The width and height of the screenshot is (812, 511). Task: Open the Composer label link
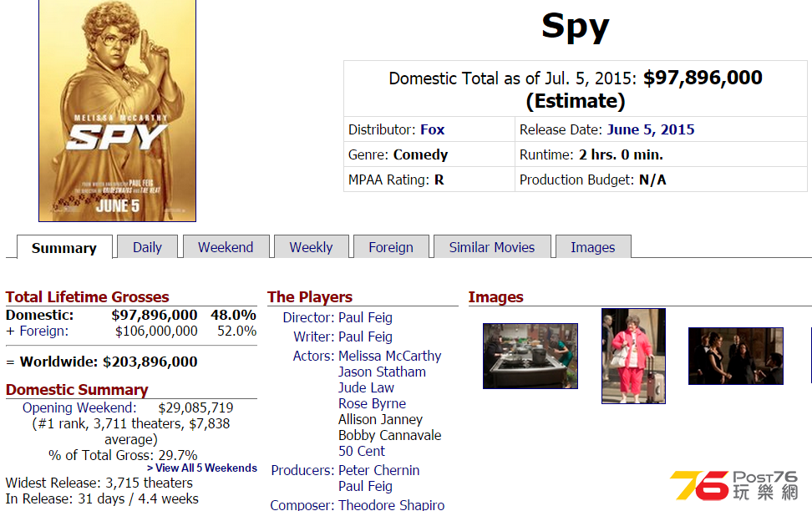point(302,505)
